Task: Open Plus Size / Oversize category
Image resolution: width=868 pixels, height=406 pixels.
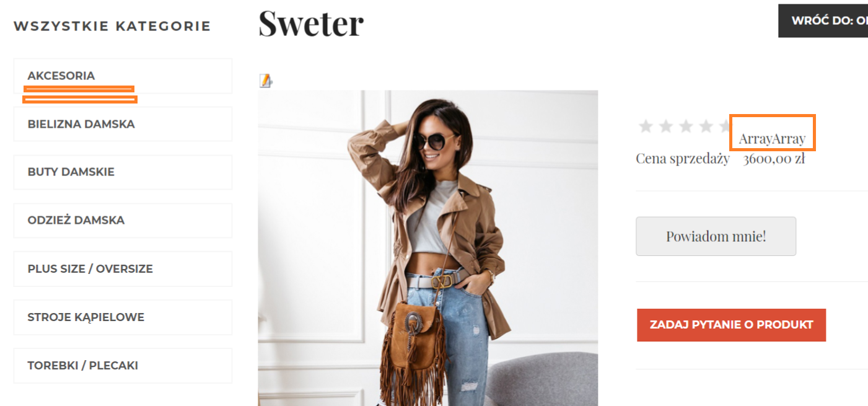Action: pos(123,268)
